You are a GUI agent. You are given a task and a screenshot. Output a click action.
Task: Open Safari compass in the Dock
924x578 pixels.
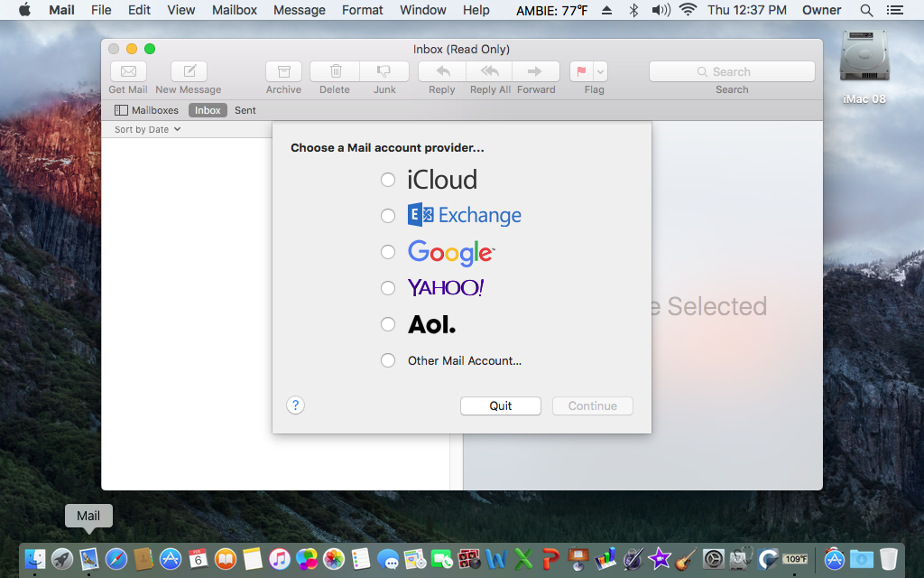pyautogui.click(x=116, y=558)
